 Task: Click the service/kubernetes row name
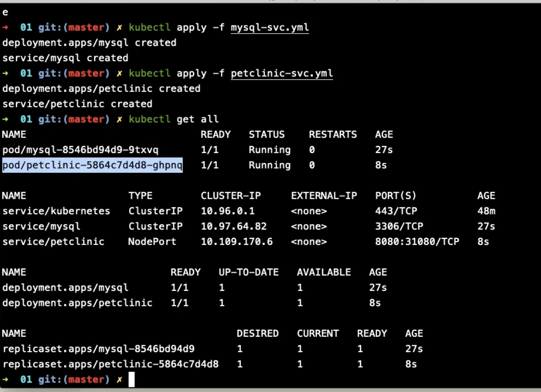[56, 211]
